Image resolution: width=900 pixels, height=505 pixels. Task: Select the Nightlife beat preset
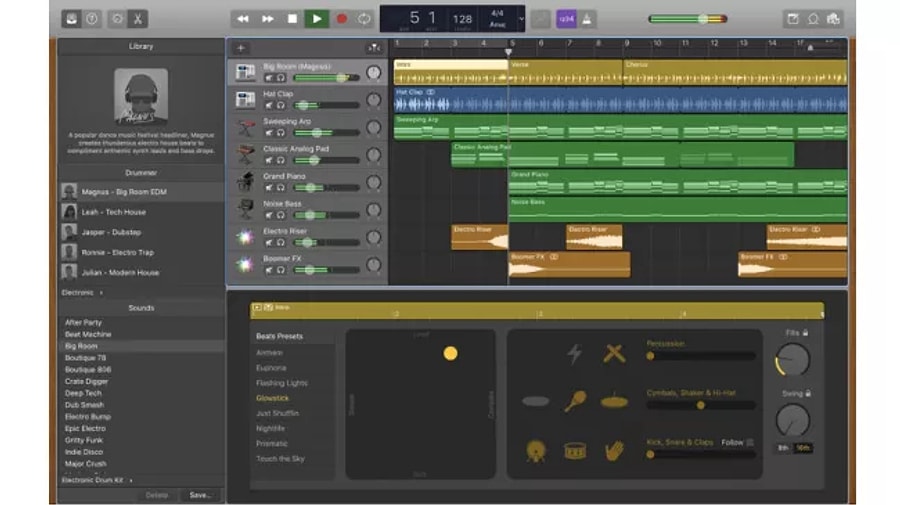click(x=270, y=428)
